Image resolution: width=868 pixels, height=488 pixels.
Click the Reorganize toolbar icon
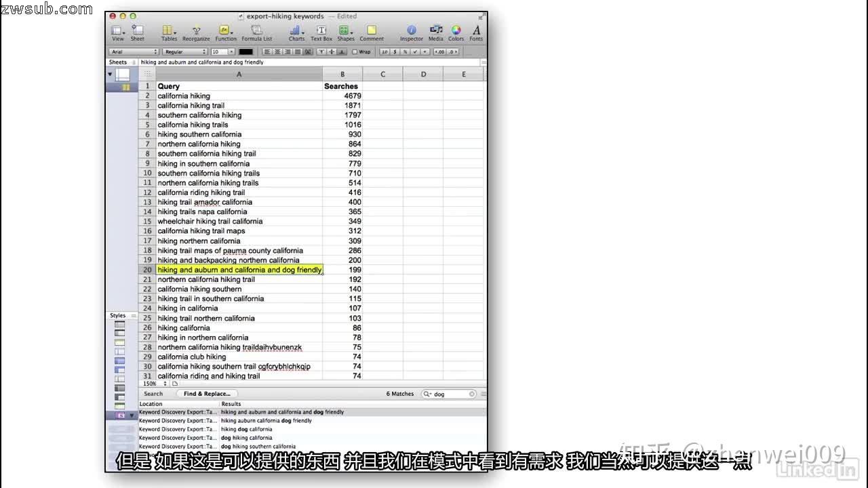pyautogui.click(x=196, y=31)
